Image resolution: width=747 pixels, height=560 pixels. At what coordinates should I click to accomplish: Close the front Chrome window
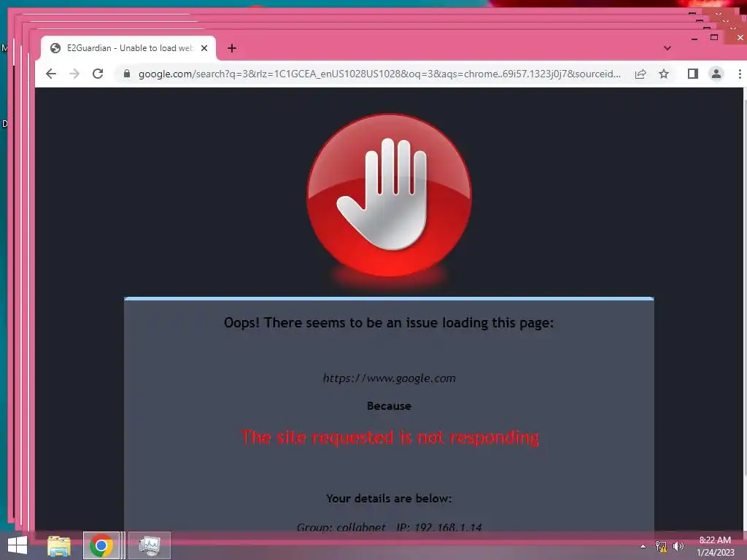pos(740,37)
